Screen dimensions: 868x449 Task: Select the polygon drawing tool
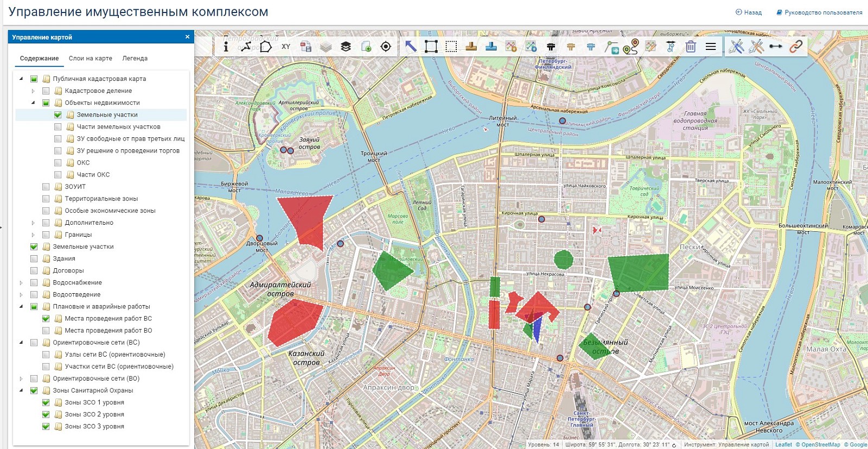click(266, 46)
